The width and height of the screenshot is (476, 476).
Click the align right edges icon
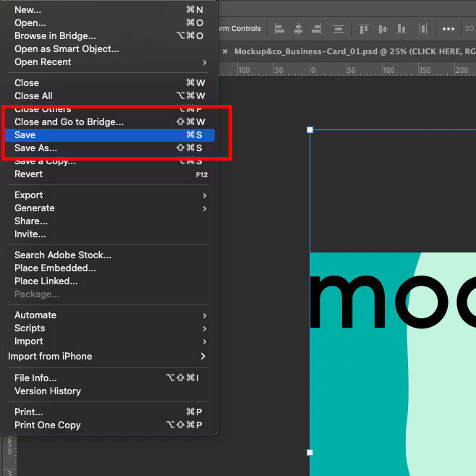317,29
